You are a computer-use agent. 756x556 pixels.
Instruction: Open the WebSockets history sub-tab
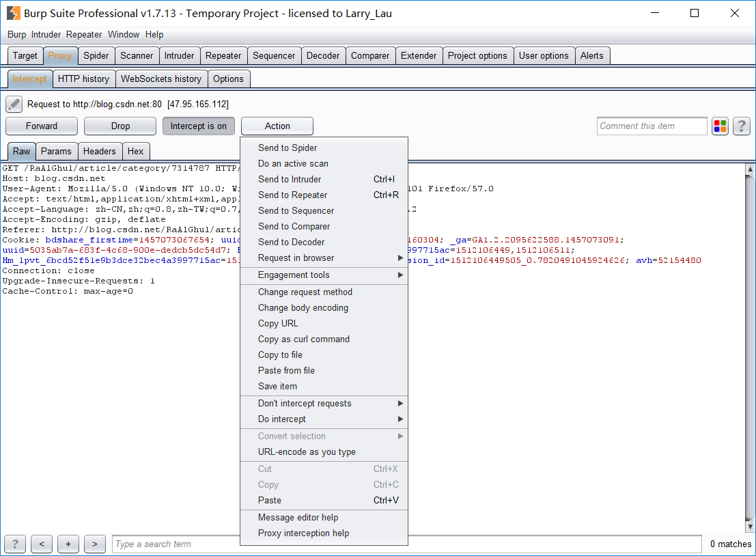[x=161, y=79]
